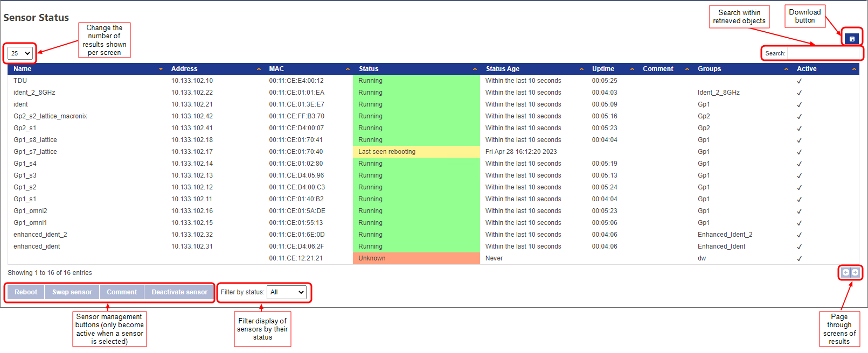Sort by MAC column arrow
This screenshot has height=353, width=868.
(x=348, y=69)
